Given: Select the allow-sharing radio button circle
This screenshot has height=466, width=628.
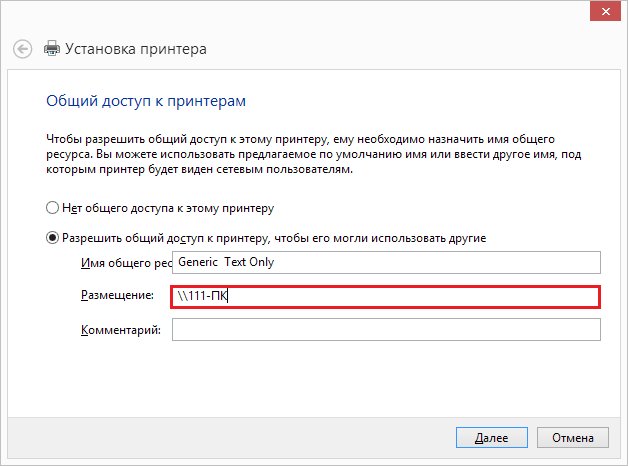Looking at the screenshot, I should tap(53, 238).
